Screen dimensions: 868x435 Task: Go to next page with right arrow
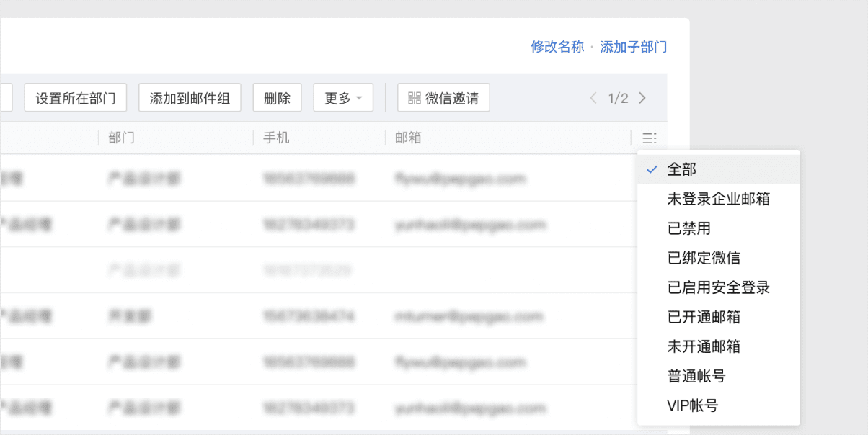point(642,98)
